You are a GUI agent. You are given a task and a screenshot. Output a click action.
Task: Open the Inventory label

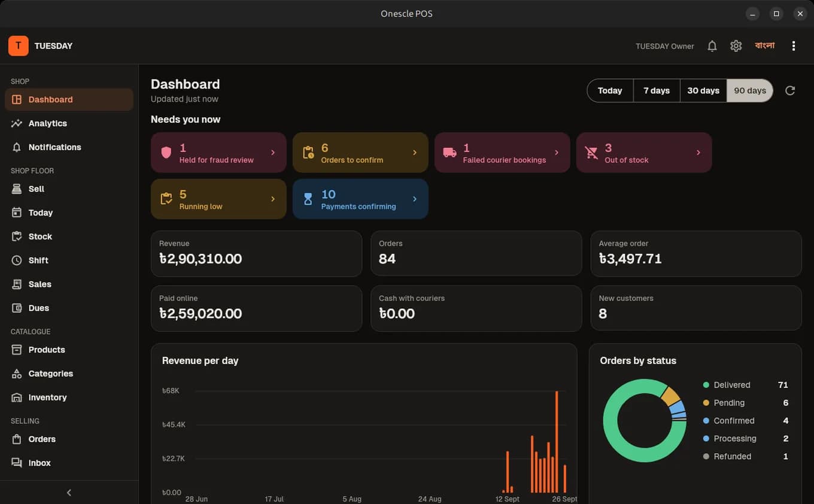tap(48, 397)
